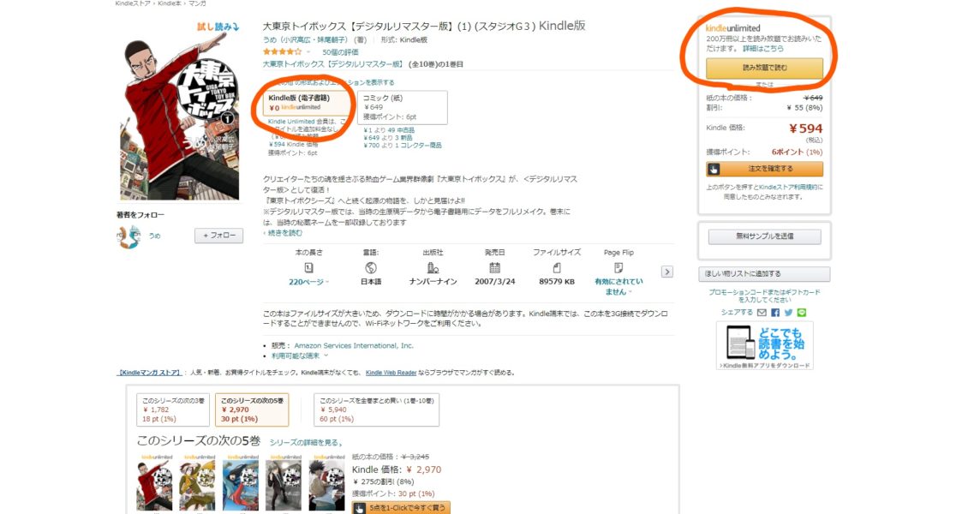
Task: Expand 有効にされていません Page Flip info
Action: click(618, 287)
